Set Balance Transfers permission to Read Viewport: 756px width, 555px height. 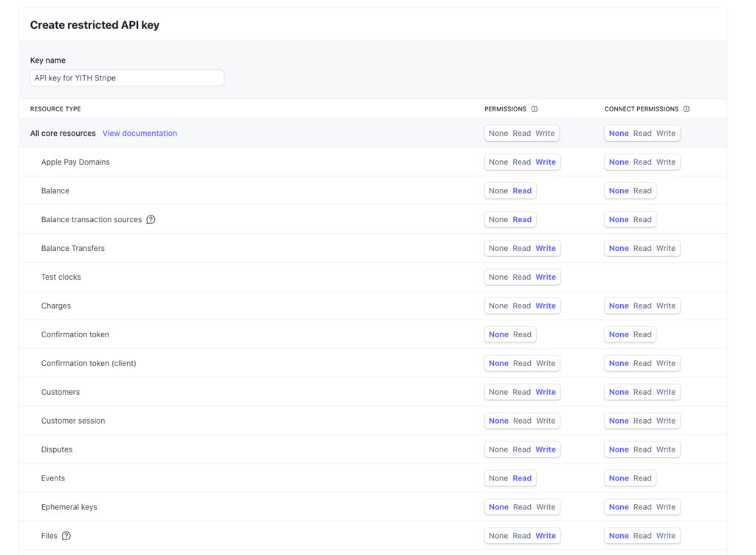click(521, 249)
